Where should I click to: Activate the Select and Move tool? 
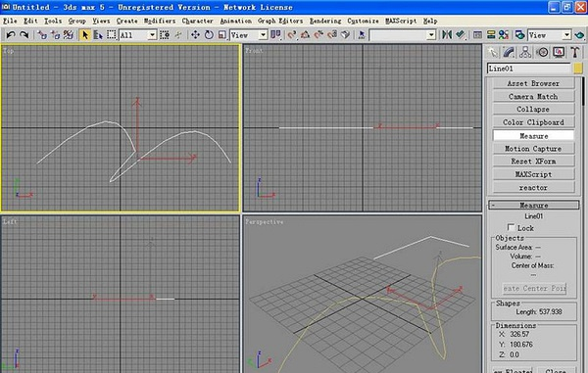click(195, 35)
